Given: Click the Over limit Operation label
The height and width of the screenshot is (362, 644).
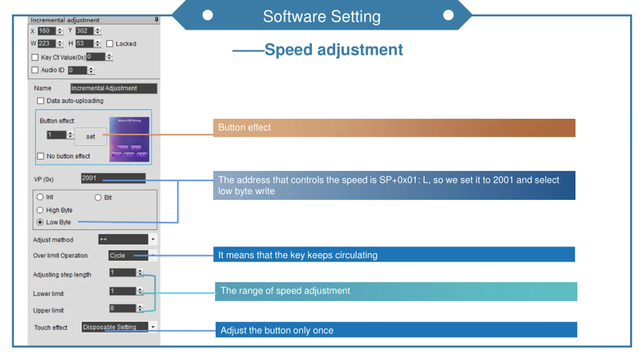Looking at the screenshot, I should click(x=60, y=255).
